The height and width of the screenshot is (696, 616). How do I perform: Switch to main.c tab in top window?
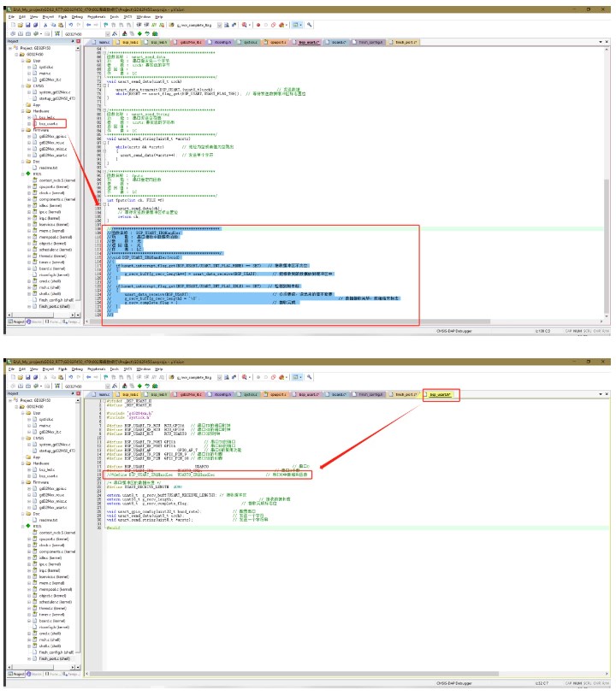[x=102, y=42]
